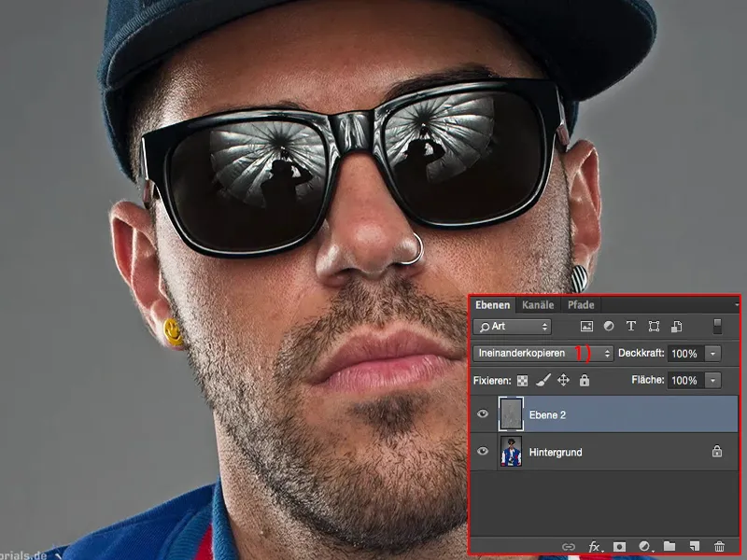The height and width of the screenshot is (560, 747).
Task: Filter layers by smart object icon
Action: tap(676, 326)
